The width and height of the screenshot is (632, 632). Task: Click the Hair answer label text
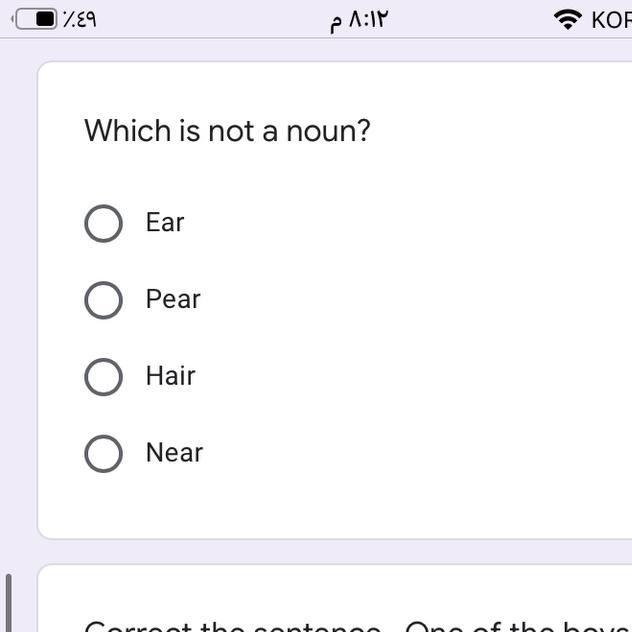[x=170, y=376]
